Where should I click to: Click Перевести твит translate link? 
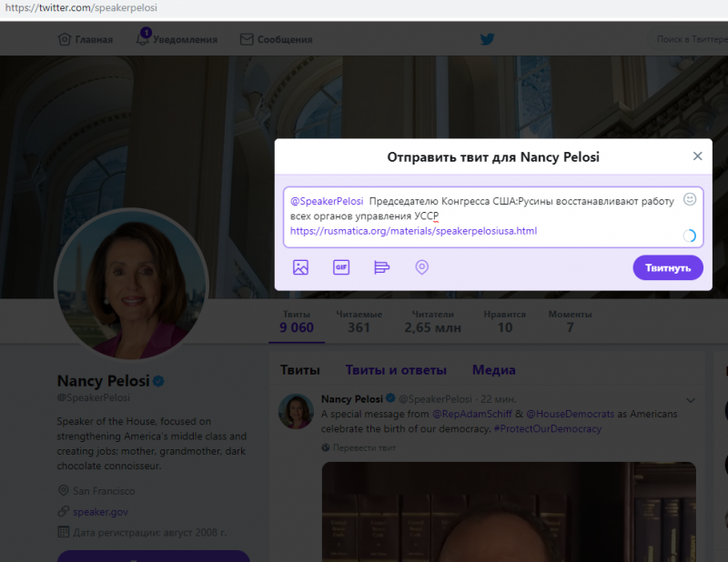364,447
